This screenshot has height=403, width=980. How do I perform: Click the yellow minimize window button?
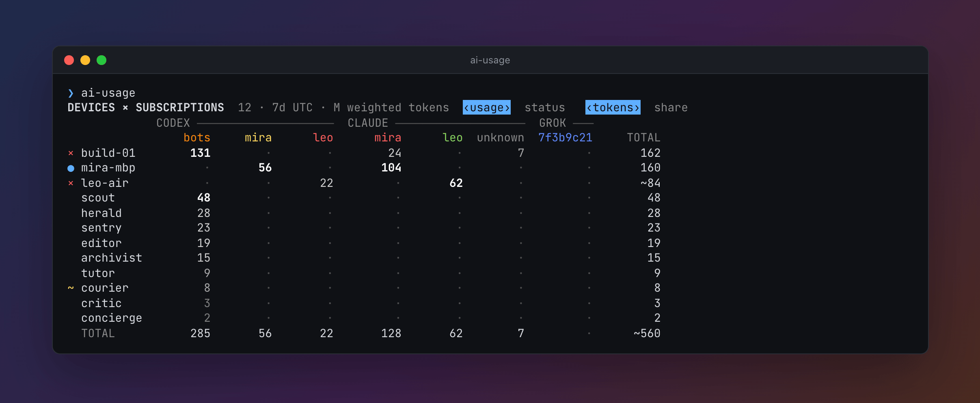(85, 60)
